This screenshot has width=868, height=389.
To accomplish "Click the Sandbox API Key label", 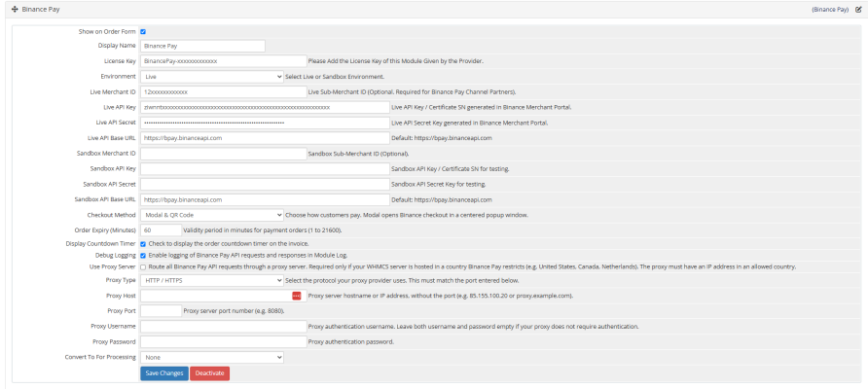I will [x=113, y=169].
